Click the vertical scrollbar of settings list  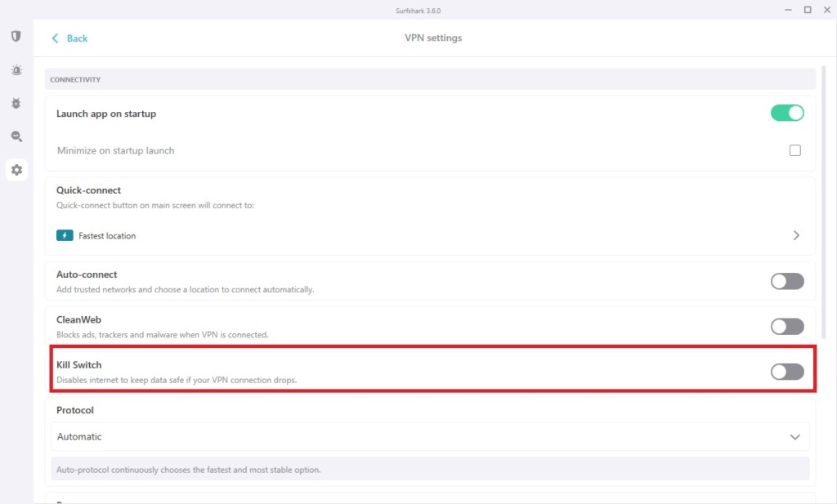[x=824, y=203]
